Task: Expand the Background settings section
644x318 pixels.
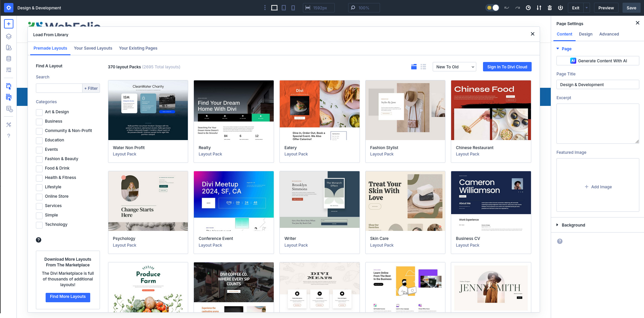Action: [x=573, y=225]
